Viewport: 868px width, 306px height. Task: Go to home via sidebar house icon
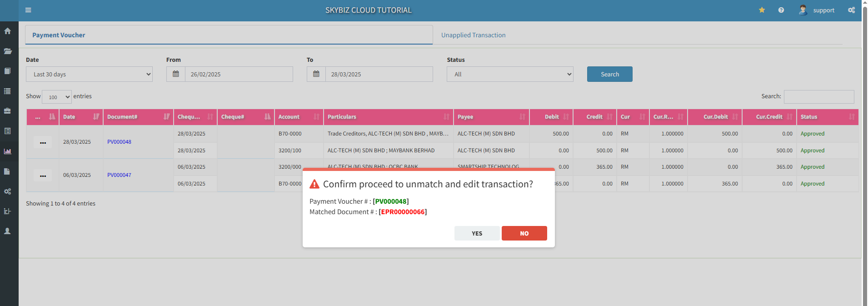pos(8,31)
